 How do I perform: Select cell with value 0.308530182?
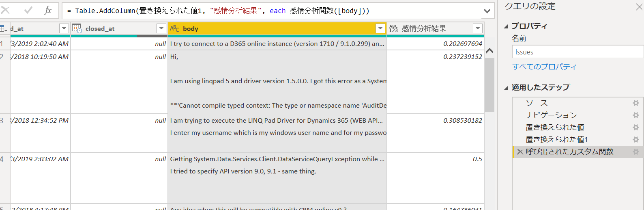tap(436, 133)
